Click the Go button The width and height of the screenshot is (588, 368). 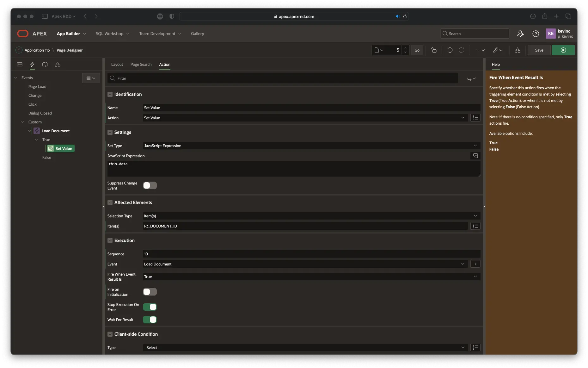click(417, 50)
